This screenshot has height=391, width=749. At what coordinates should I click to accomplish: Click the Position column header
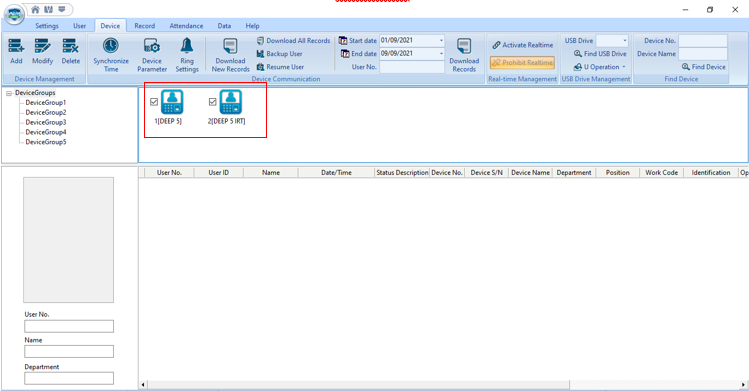618,173
